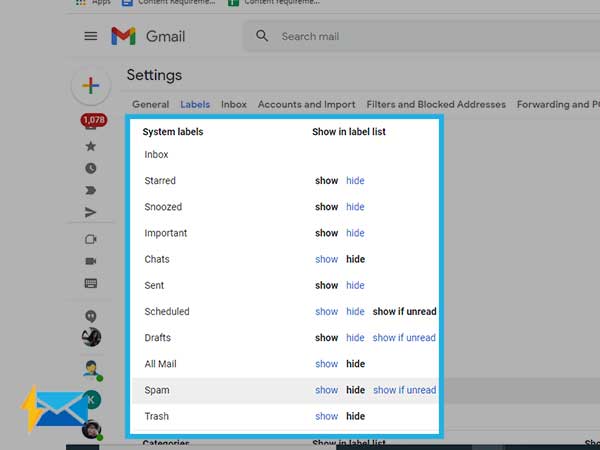Select the New meeting camera outline icon
The height and width of the screenshot is (450, 600).
tap(91, 239)
